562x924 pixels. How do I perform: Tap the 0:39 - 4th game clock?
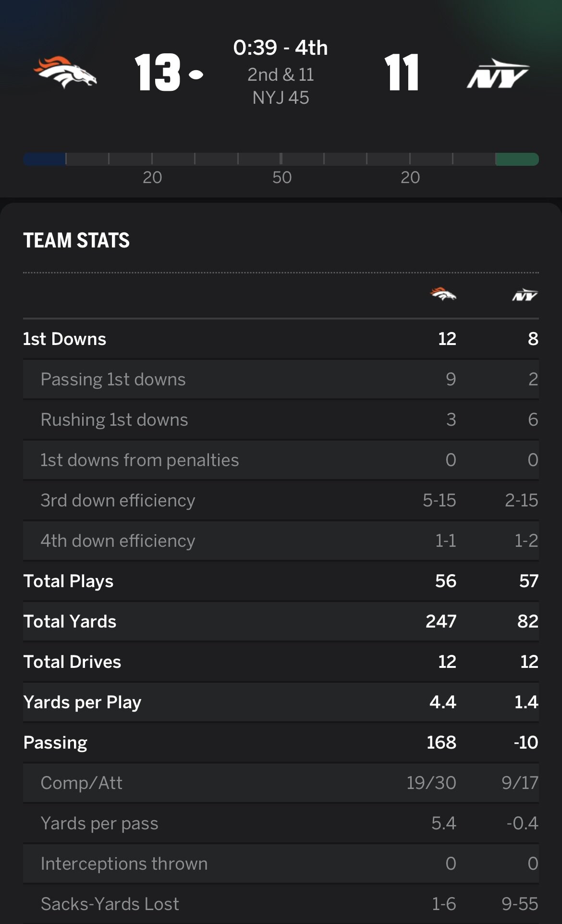coord(281,48)
